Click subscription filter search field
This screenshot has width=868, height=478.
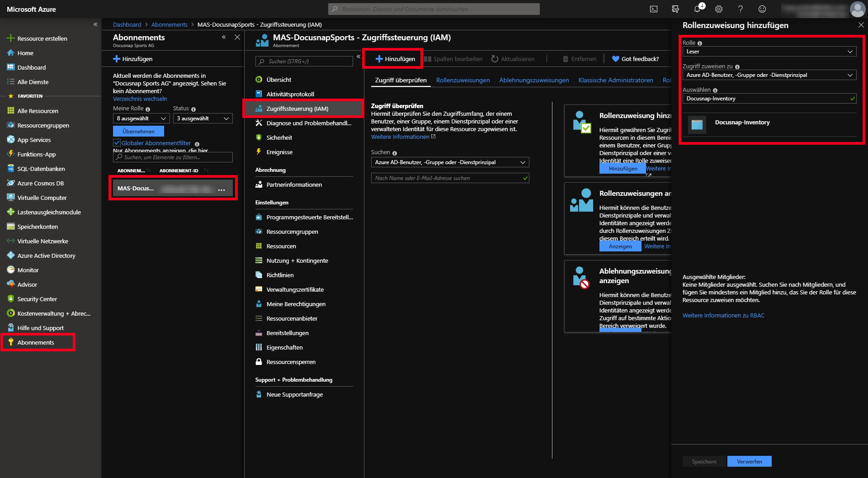click(173, 157)
